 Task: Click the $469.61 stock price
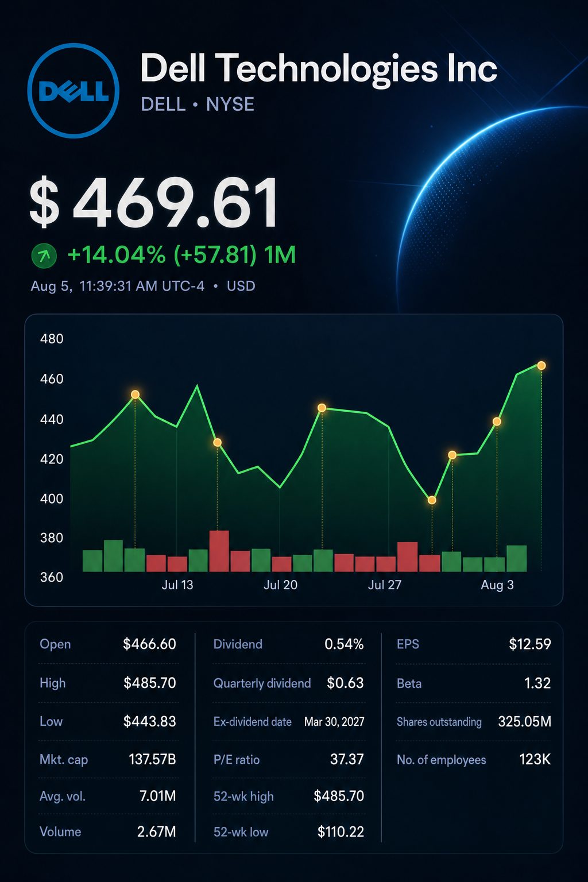[154, 202]
